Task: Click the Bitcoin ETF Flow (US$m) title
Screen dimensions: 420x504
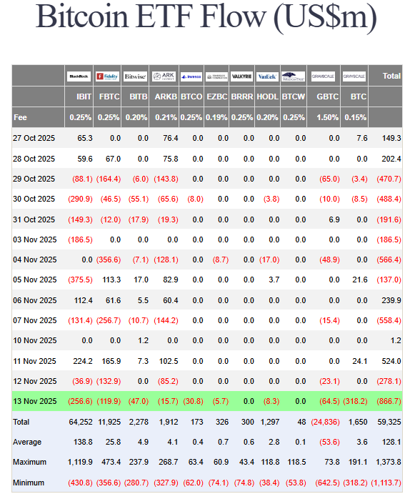Action: point(206,16)
